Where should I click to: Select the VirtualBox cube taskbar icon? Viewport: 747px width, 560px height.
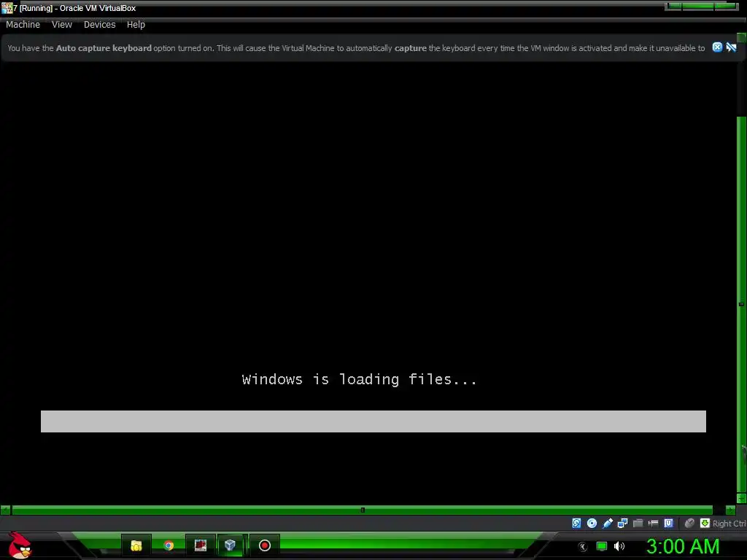click(231, 545)
